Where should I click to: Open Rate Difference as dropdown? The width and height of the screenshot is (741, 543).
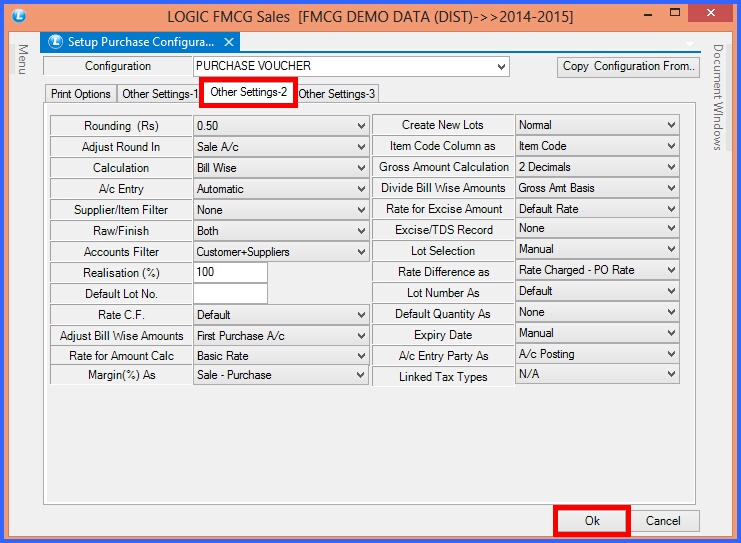click(597, 270)
